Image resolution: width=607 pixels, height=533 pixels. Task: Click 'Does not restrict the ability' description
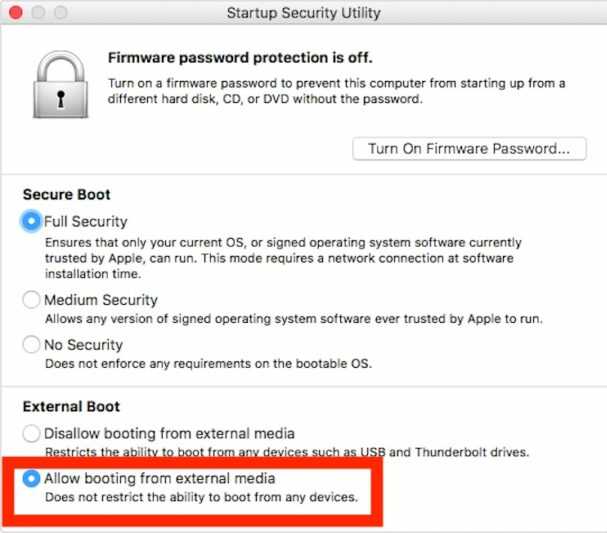(x=201, y=497)
